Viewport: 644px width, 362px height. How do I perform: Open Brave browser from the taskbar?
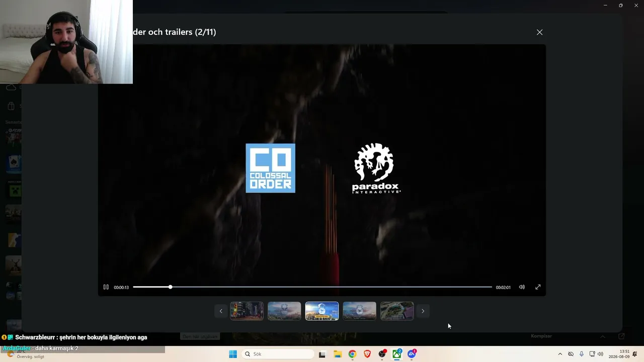[x=367, y=354]
